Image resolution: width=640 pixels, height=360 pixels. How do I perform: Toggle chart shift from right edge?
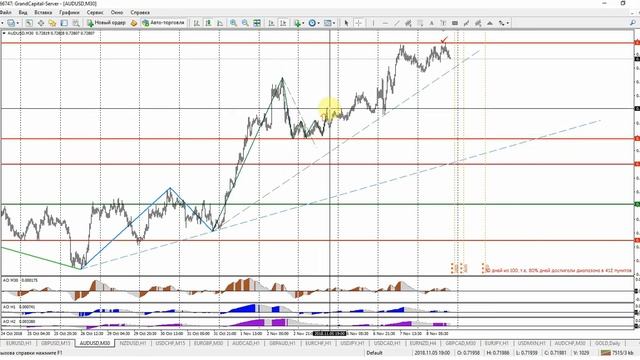click(x=283, y=23)
